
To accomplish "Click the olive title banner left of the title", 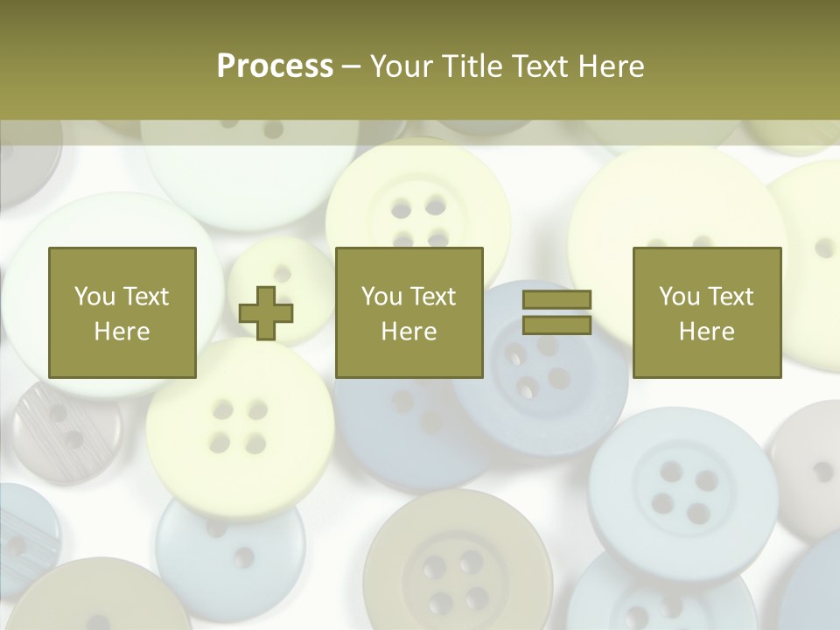I will tap(105, 66).
